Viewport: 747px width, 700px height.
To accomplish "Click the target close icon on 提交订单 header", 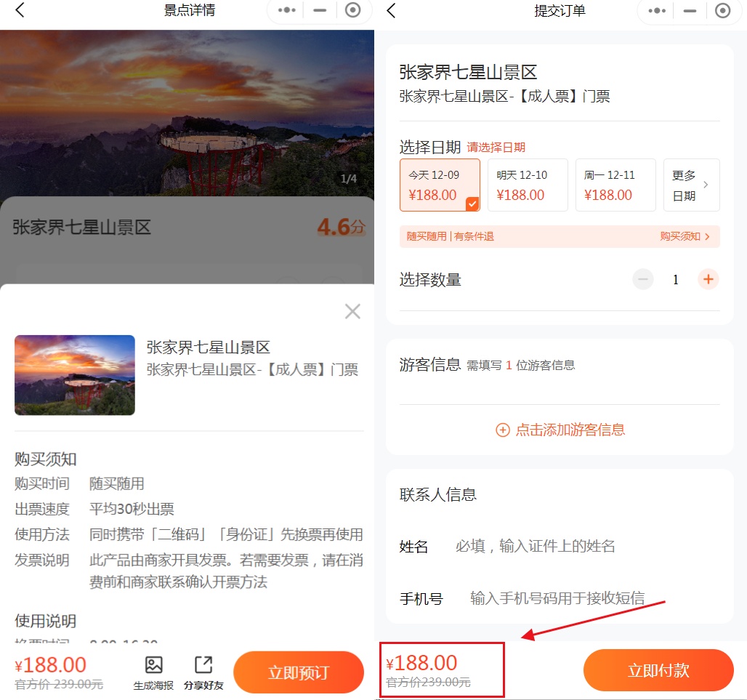I will click(x=722, y=11).
